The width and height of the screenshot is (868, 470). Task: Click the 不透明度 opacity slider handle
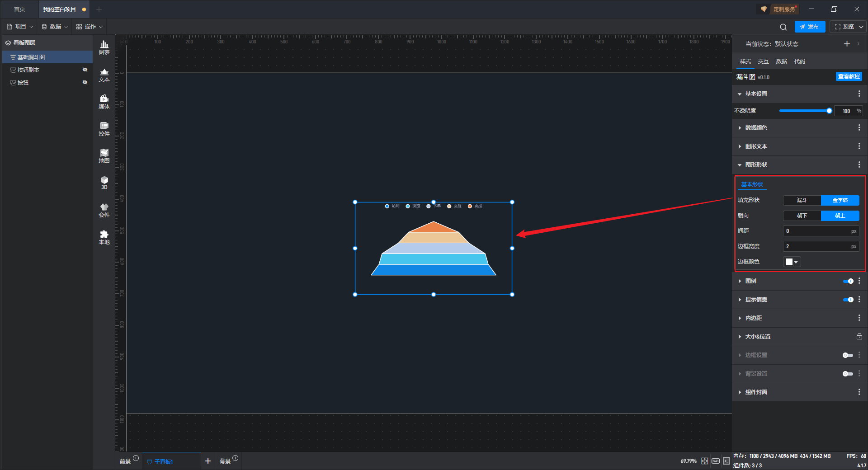[829, 111]
